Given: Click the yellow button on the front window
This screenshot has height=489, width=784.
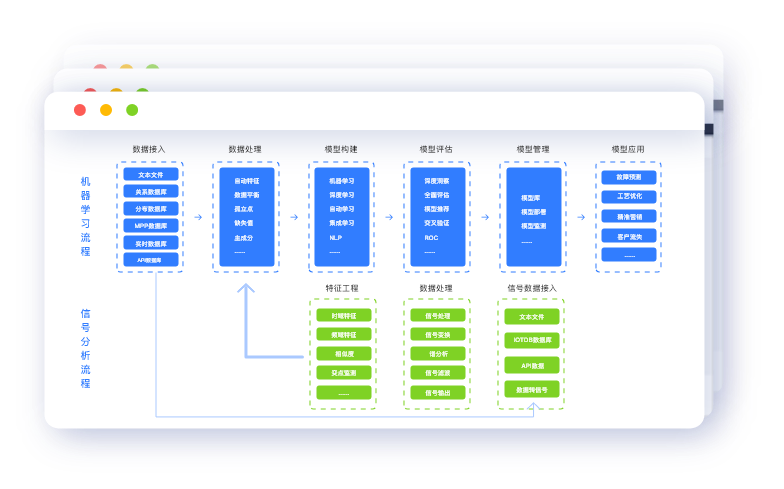Looking at the screenshot, I should tap(106, 110).
